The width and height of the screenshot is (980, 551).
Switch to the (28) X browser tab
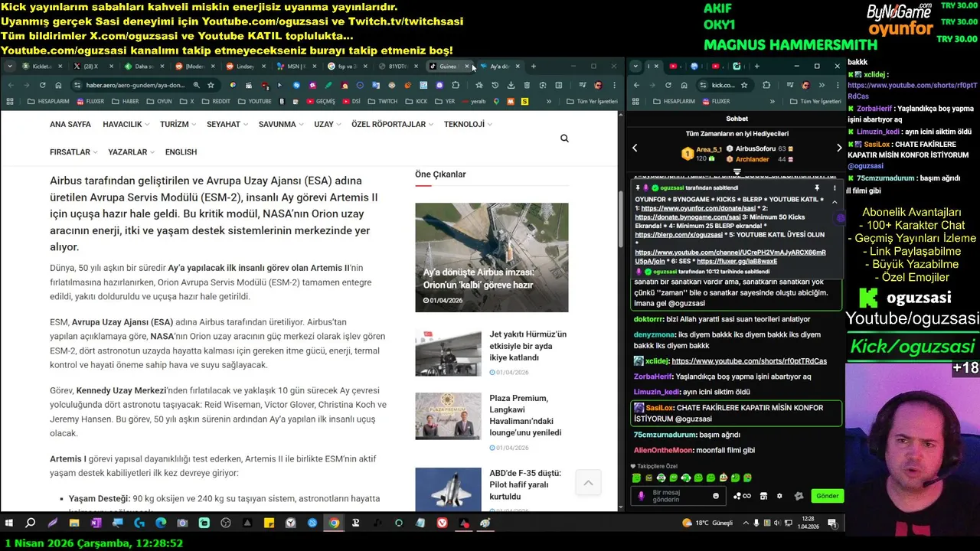click(x=93, y=67)
